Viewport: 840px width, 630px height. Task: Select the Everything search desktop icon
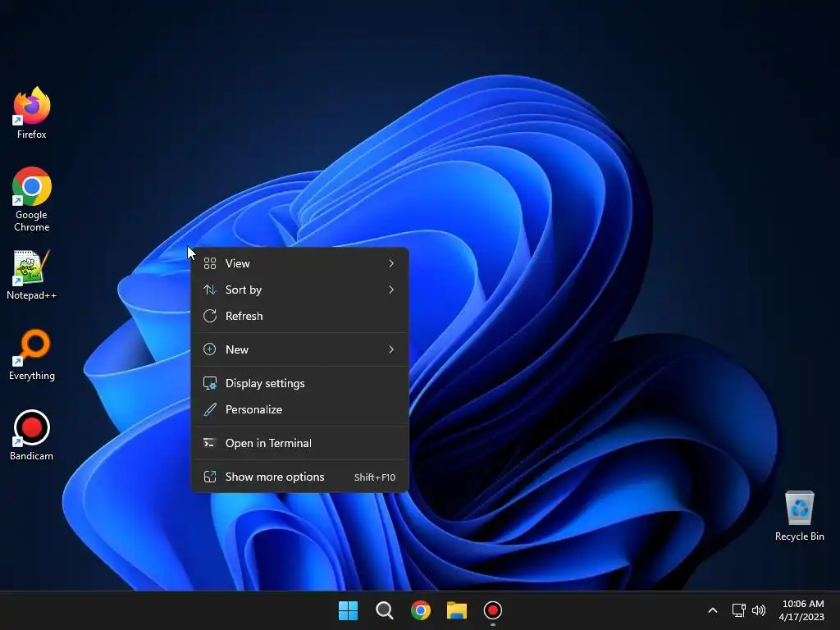[x=32, y=354]
